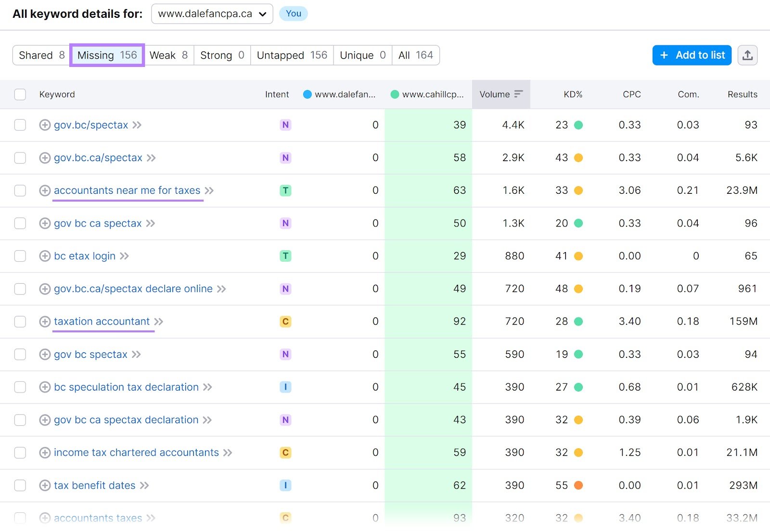This screenshot has width=770, height=532.
Task: Click the Informational intent badge for tax benefit dates
Action: (285, 485)
